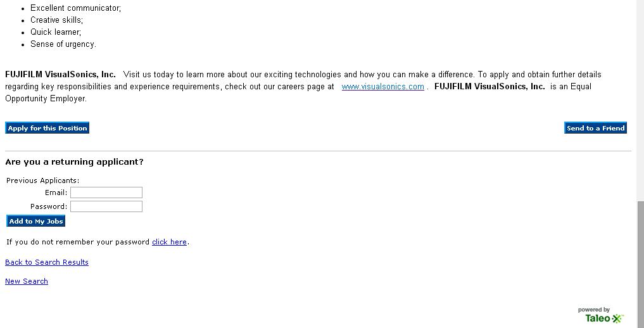Click the vertical scrollbar thumb
This screenshot has height=328, width=644.
click(x=640, y=263)
